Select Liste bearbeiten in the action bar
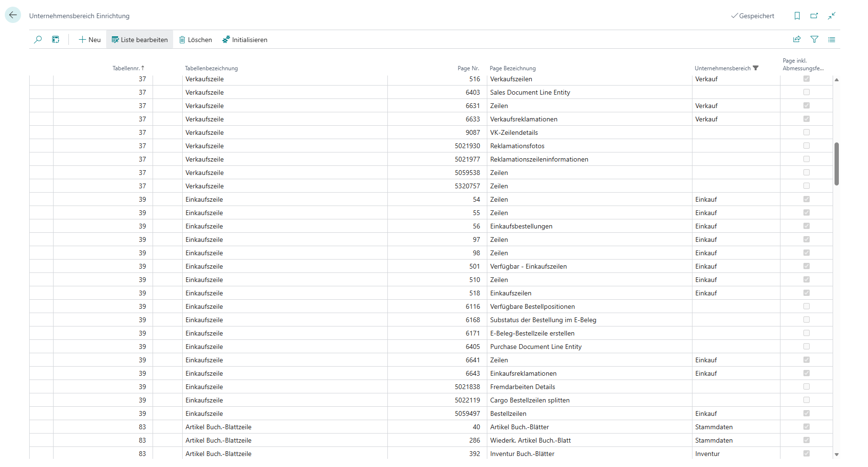 coord(140,40)
